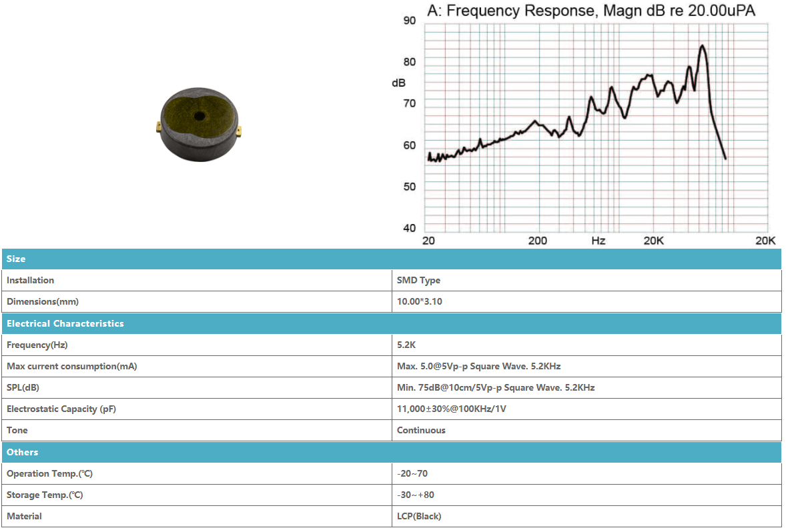Click the frequency response graph image
The height and width of the screenshot is (532, 786).
pos(584,124)
